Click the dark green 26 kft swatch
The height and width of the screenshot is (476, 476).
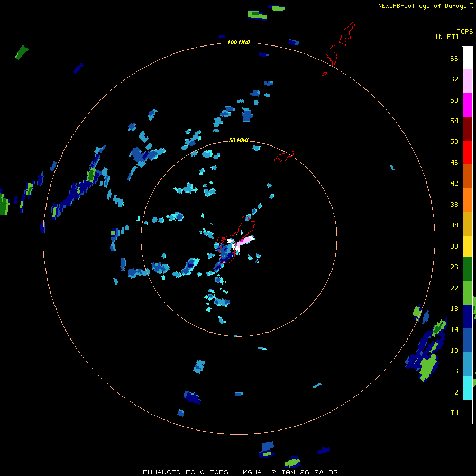click(x=467, y=269)
